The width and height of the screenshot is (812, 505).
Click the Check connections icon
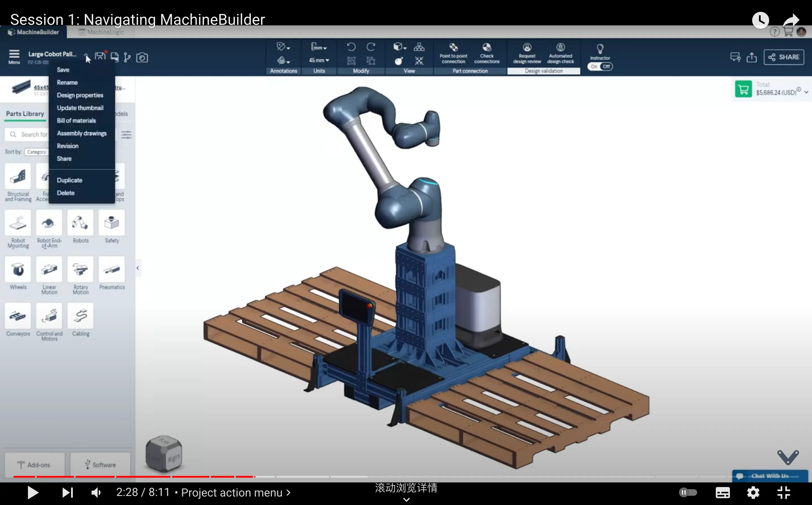coord(486,47)
